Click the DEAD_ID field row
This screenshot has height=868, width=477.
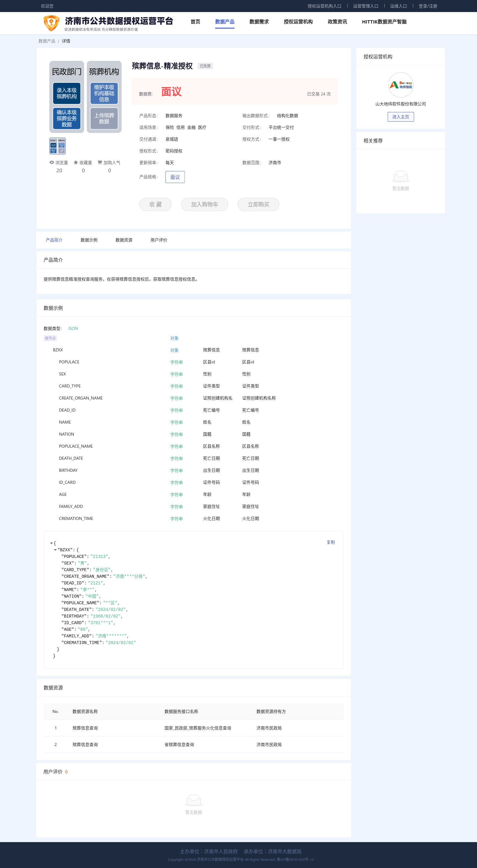click(x=194, y=410)
